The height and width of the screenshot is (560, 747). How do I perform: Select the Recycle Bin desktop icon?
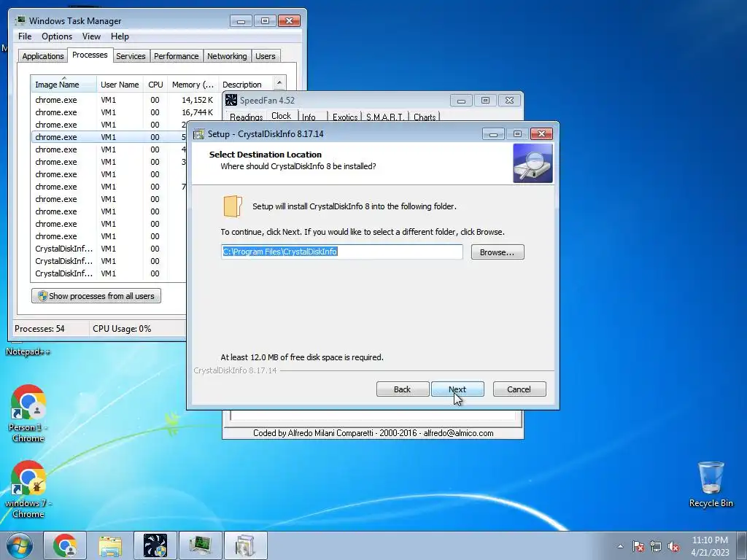(x=711, y=484)
